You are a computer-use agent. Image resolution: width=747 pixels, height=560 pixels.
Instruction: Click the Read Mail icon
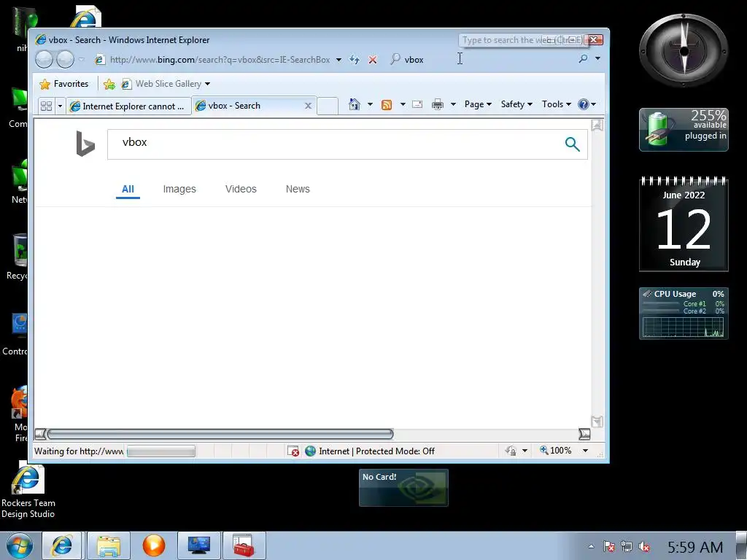click(417, 104)
